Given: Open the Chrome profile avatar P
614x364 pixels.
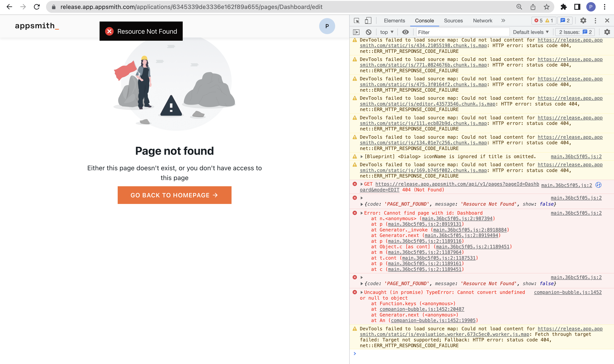Looking at the screenshot, I should pos(591,7).
